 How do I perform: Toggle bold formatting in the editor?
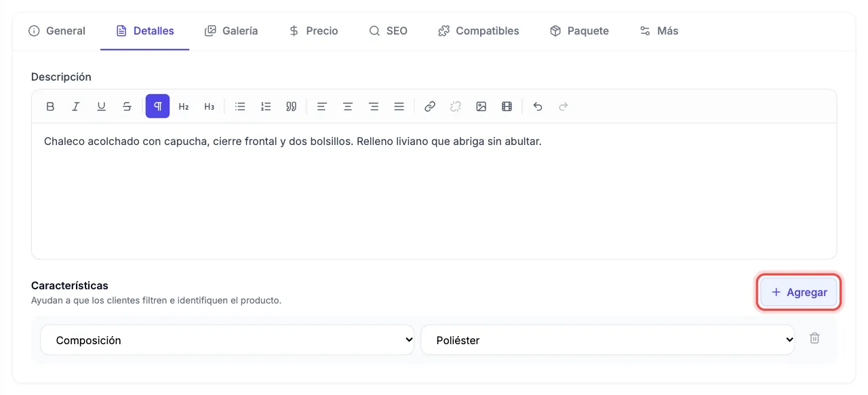50,106
